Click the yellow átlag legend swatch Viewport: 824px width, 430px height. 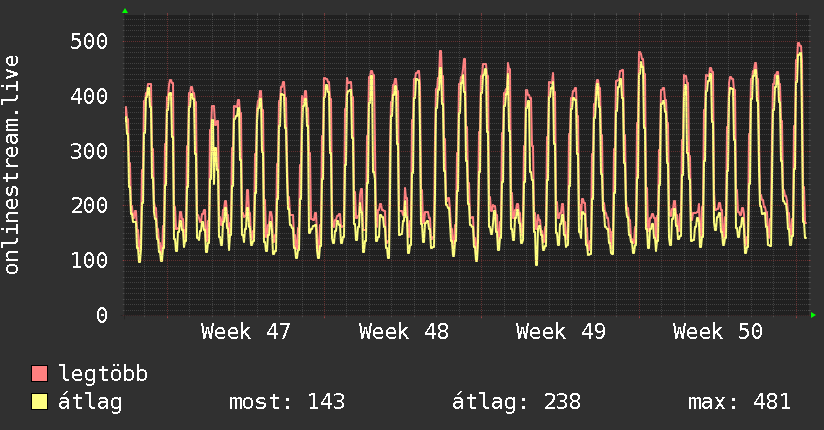click(40, 402)
